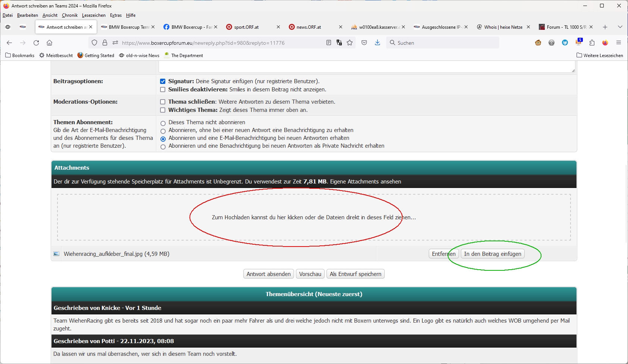Screen dimensions: 628x364
Task: Expand the list all tabs dropdown
Action: pyautogui.click(x=620, y=27)
